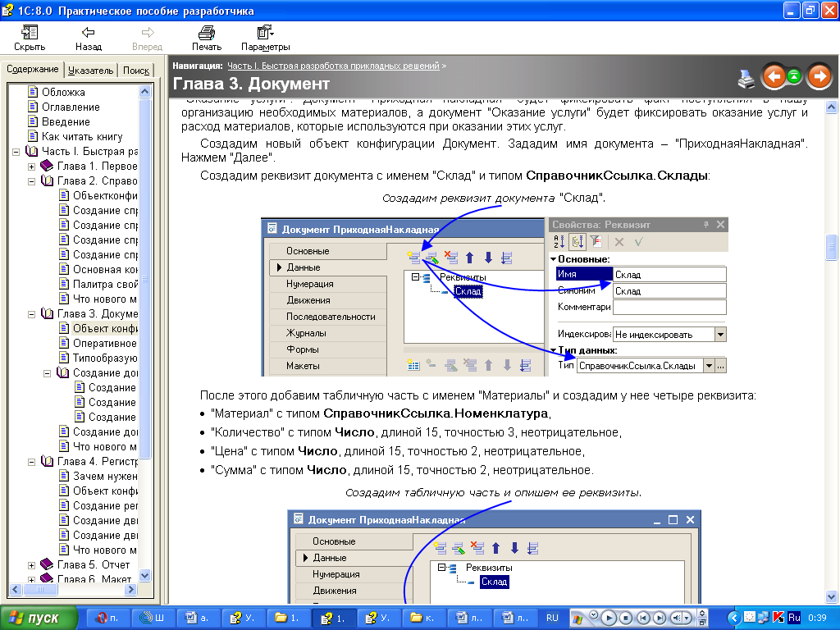The image size is (840, 630).
Task: Click the пуск Start button
Action: coord(43,618)
